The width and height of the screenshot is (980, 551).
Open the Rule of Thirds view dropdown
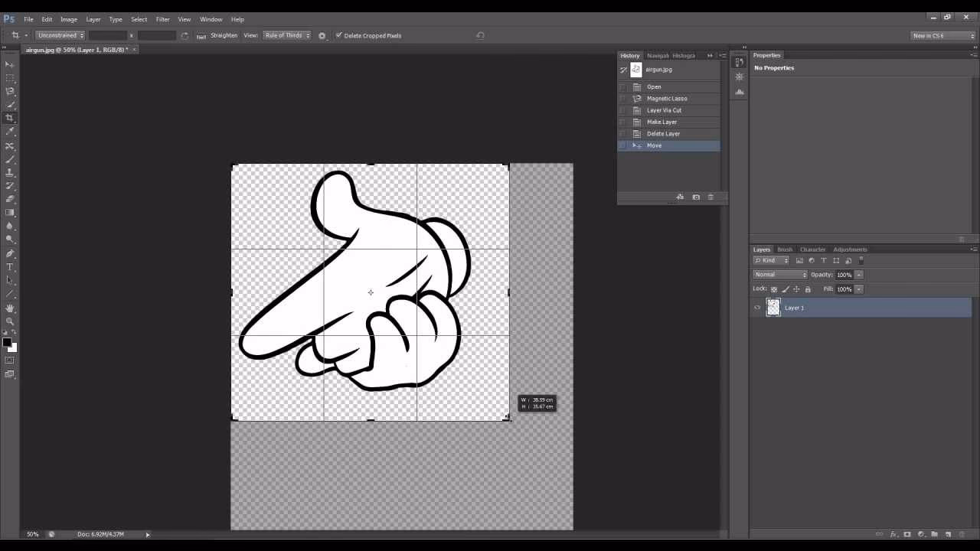click(x=287, y=35)
